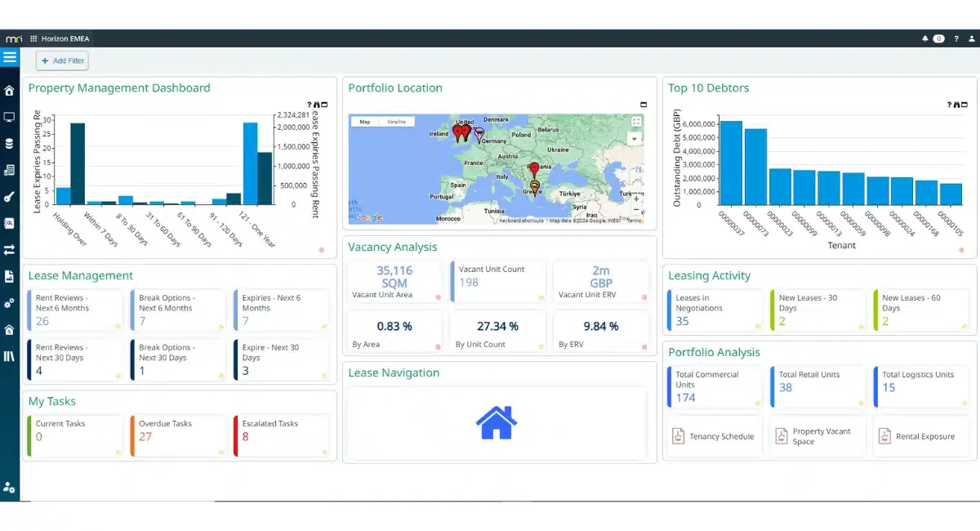Open the library books icon in sidebar
This screenshot has width=980, height=531.
pyautogui.click(x=10, y=356)
